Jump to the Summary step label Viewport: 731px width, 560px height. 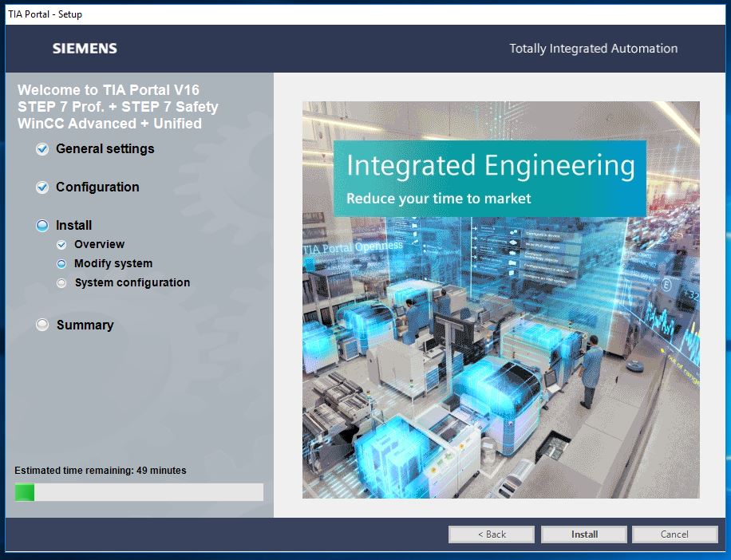(85, 325)
